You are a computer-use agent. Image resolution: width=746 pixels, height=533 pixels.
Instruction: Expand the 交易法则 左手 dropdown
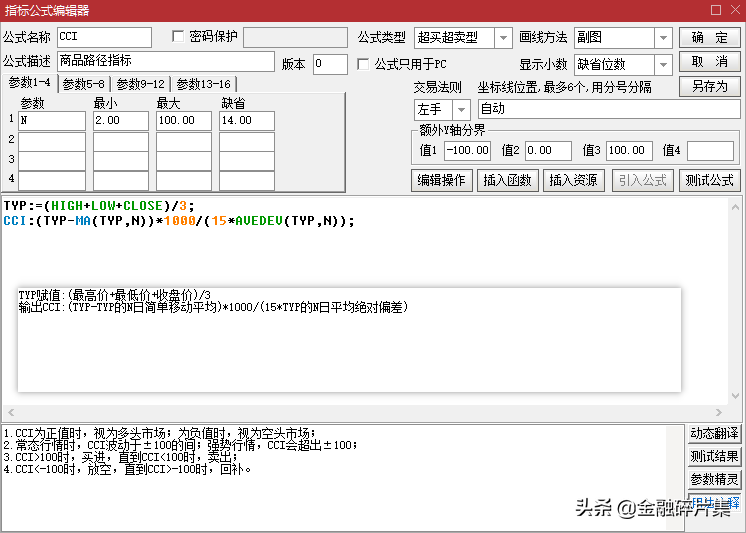pyautogui.click(x=461, y=109)
